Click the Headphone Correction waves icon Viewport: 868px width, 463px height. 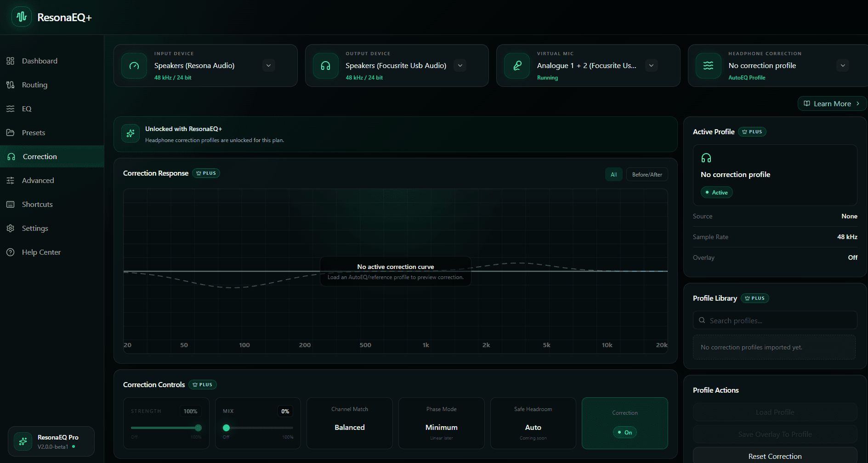click(709, 66)
